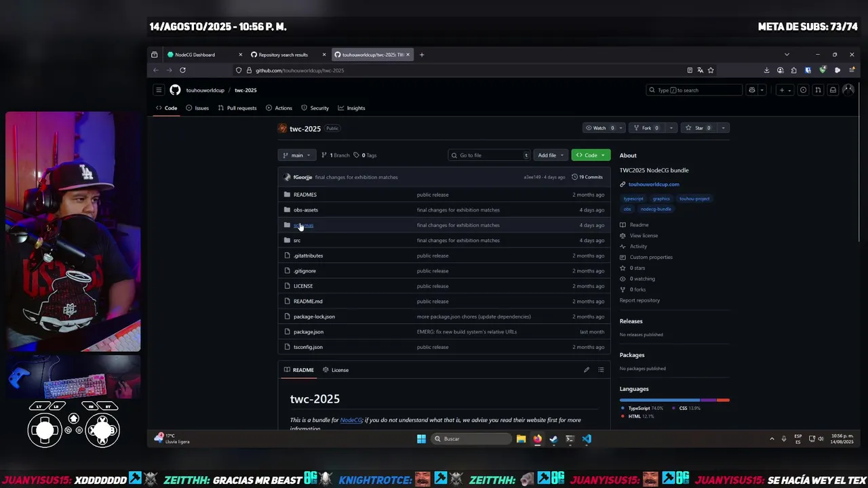The image size is (868, 488).
Task: Open the browser downloads icon
Action: pyautogui.click(x=766, y=70)
